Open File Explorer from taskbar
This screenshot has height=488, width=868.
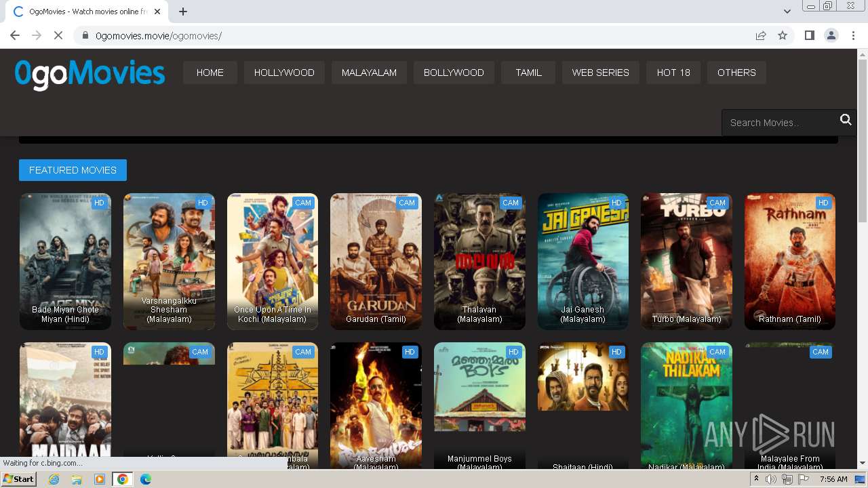[x=77, y=479]
